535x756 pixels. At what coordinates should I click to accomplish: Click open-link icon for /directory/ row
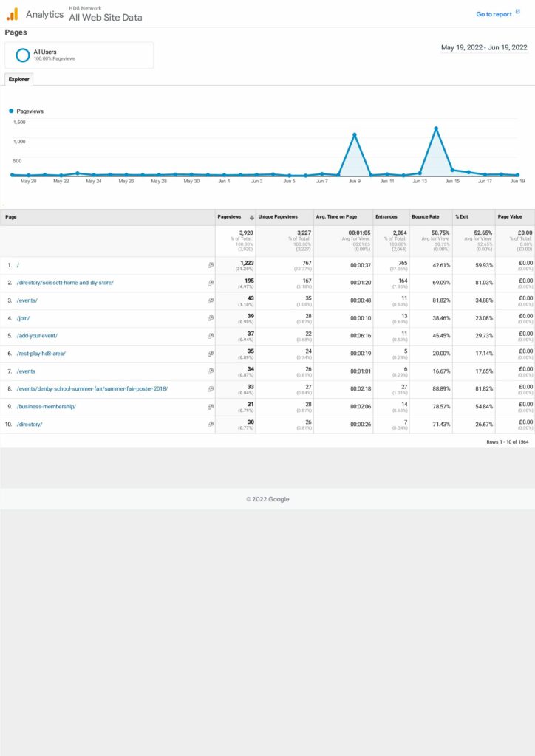(x=211, y=425)
